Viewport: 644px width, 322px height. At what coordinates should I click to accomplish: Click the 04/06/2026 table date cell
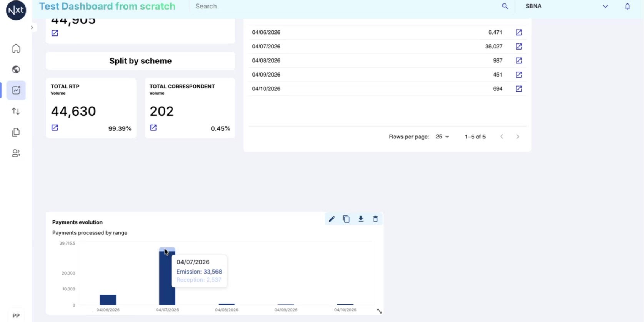(266, 32)
